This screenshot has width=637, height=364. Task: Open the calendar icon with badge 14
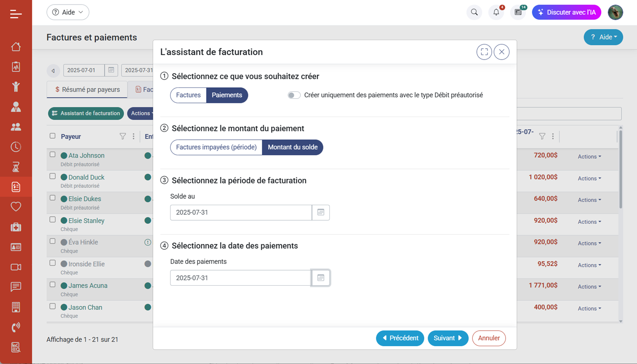coord(518,12)
